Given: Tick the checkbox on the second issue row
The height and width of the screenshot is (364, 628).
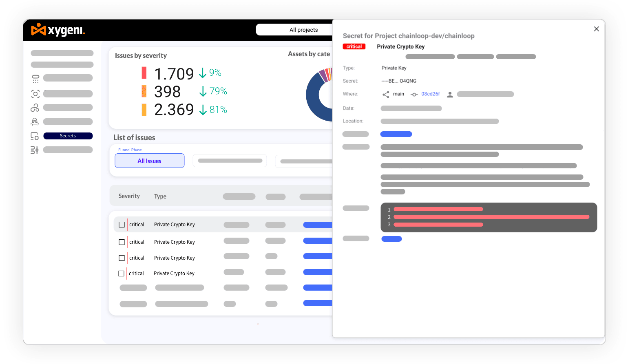Looking at the screenshot, I should coord(121,242).
